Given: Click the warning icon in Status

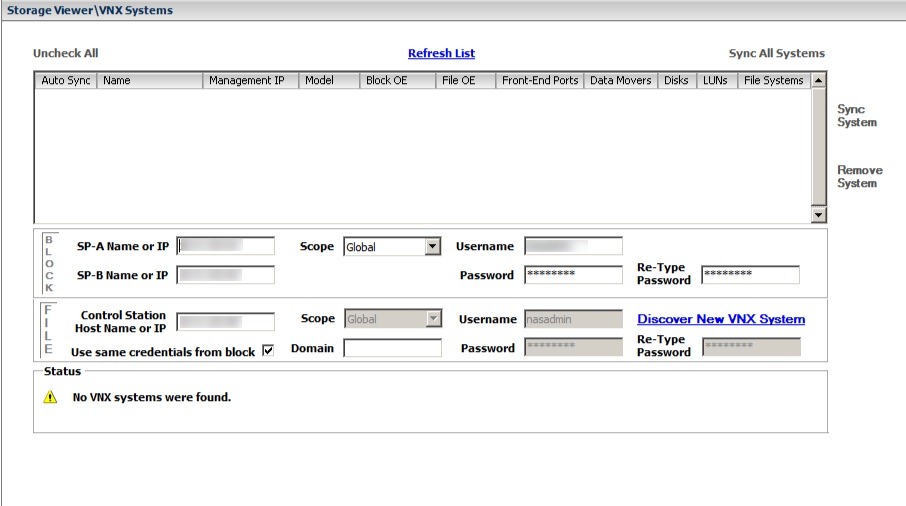Looking at the screenshot, I should [50, 398].
